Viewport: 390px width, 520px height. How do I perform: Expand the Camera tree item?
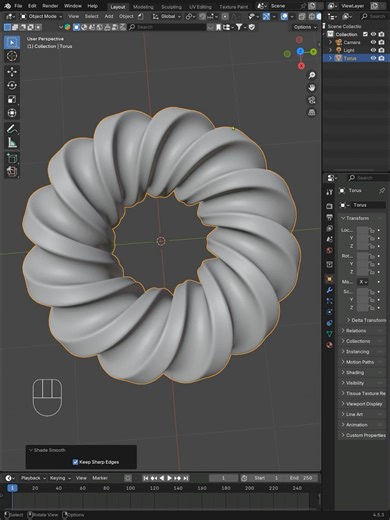coord(330,42)
